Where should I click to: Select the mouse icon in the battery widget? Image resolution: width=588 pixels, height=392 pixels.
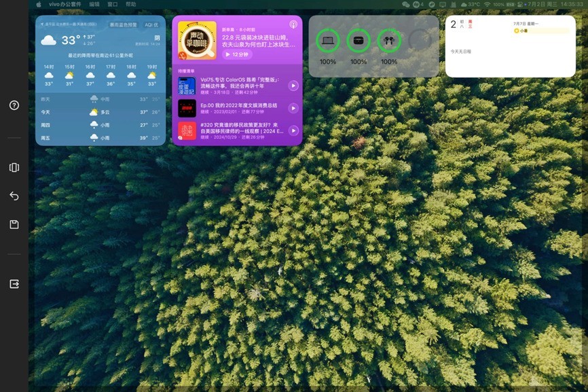tap(358, 39)
